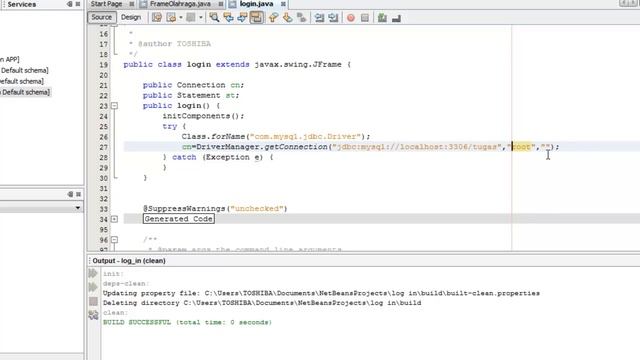Collapse the comment fold at line 96
640x360 pixels.
coord(114,240)
